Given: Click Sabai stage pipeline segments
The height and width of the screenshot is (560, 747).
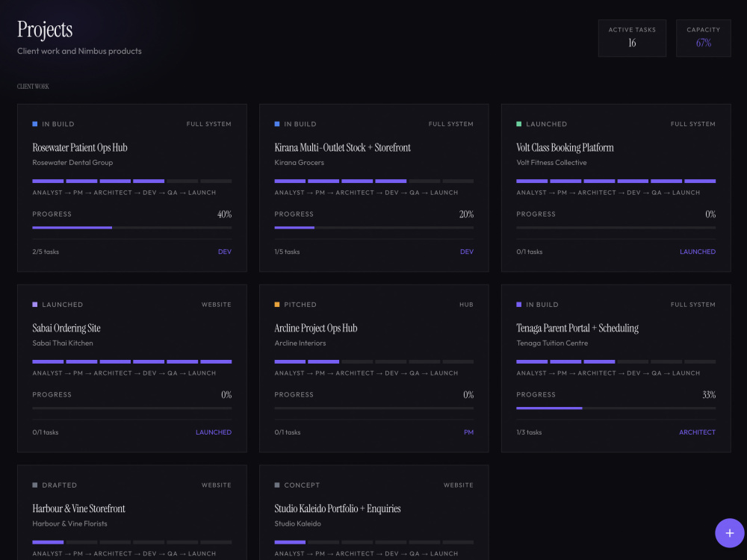Looking at the screenshot, I should [132, 361].
